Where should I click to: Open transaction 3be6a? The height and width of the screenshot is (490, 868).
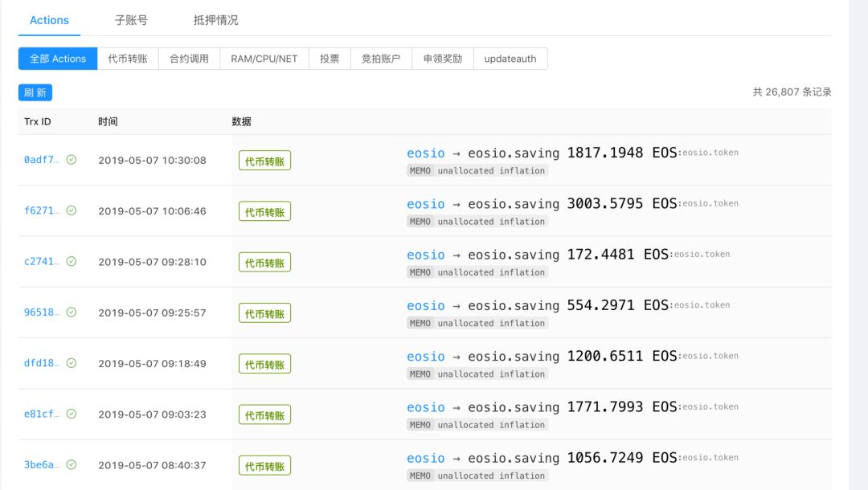click(x=42, y=465)
